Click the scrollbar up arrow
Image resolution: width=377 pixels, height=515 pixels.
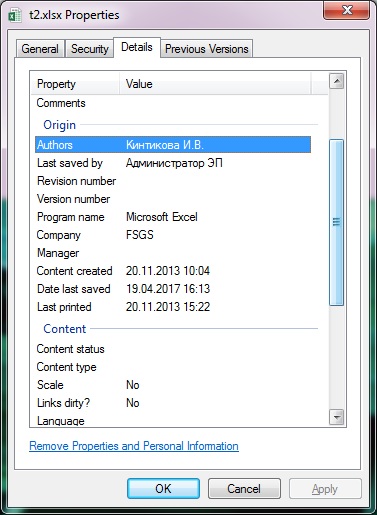(x=337, y=81)
